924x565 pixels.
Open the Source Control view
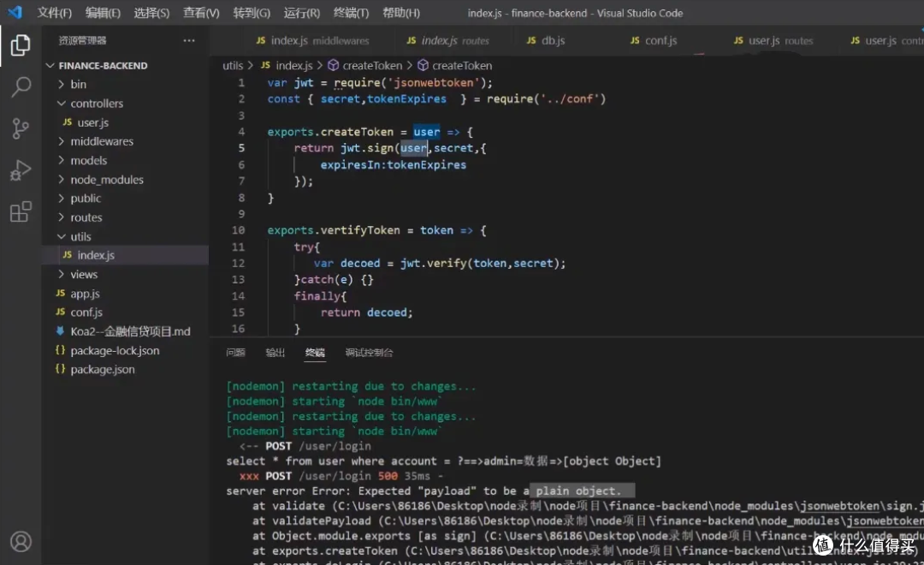coord(21,128)
